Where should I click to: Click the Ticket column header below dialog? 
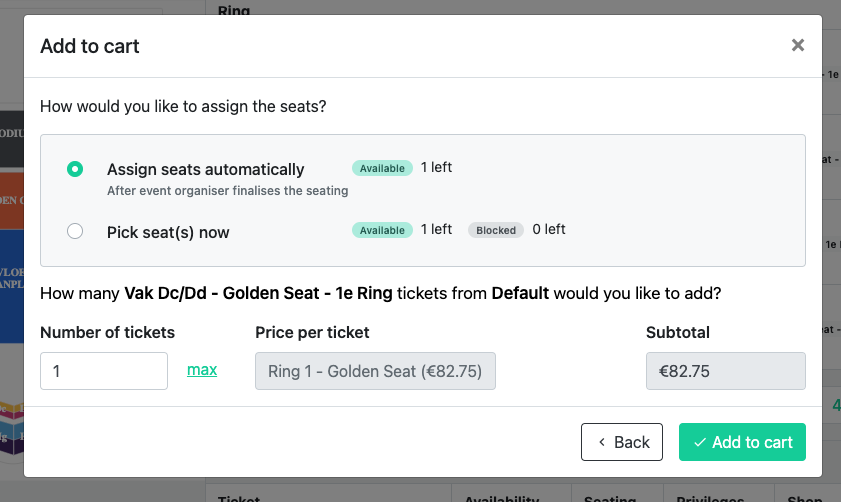point(239,499)
